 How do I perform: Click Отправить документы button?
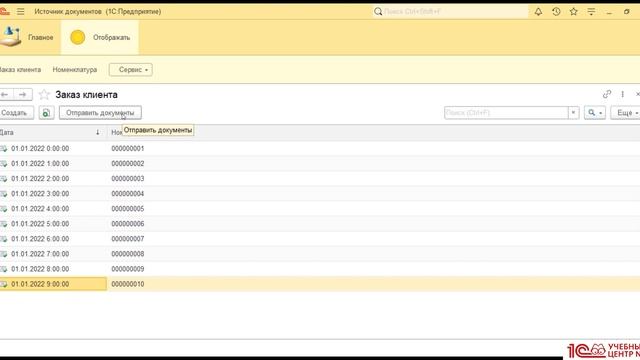pyautogui.click(x=100, y=113)
